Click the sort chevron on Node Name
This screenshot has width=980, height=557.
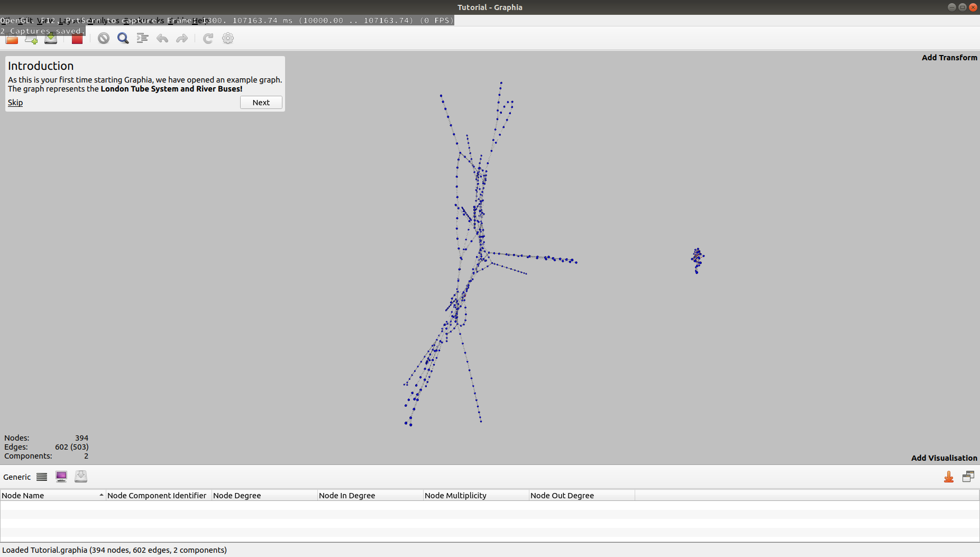tap(102, 495)
